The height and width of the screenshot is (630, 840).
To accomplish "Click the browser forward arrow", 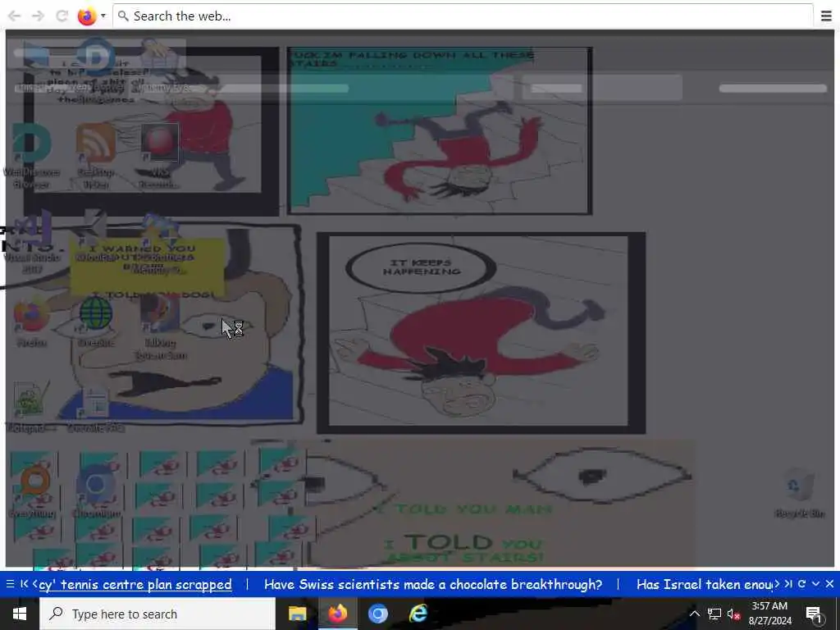I will point(38,16).
